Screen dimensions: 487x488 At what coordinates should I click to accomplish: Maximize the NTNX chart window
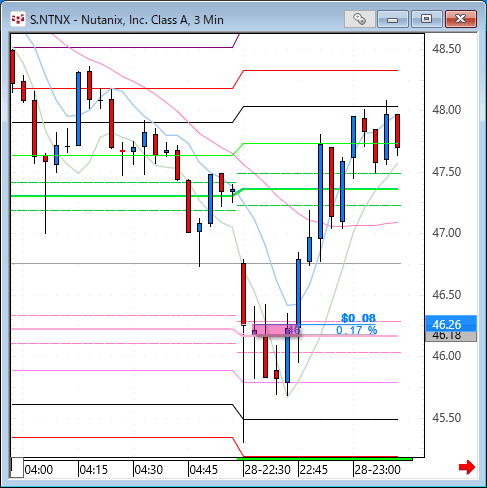coord(426,19)
